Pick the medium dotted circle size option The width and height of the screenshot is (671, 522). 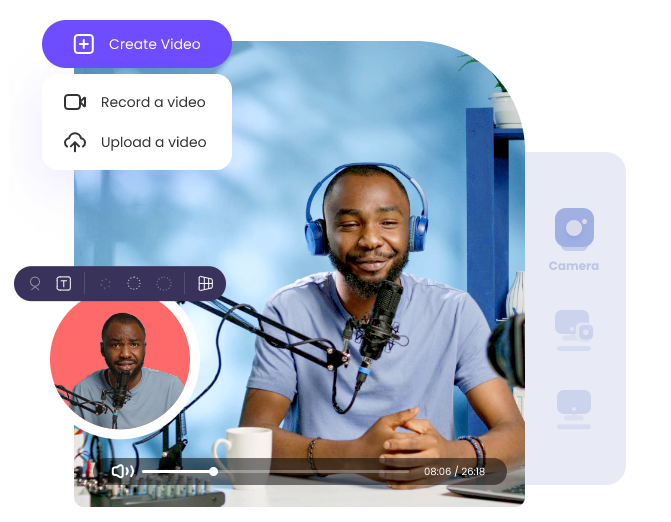click(134, 284)
